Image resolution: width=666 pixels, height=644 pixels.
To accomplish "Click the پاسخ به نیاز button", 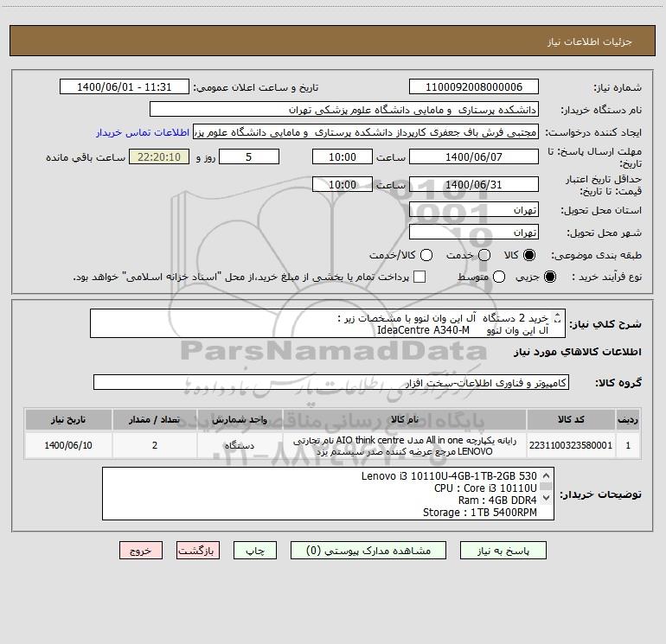I will [503, 551].
